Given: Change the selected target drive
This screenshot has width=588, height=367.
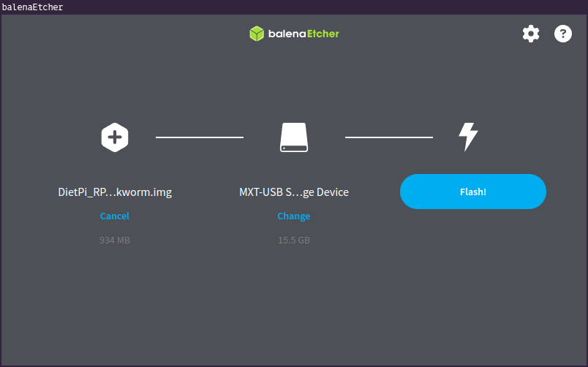Looking at the screenshot, I should [294, 216].
